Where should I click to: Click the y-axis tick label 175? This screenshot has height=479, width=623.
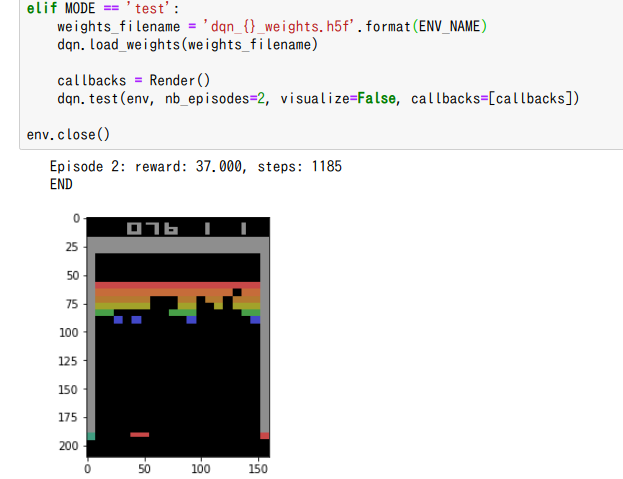(x=69, y=417)
